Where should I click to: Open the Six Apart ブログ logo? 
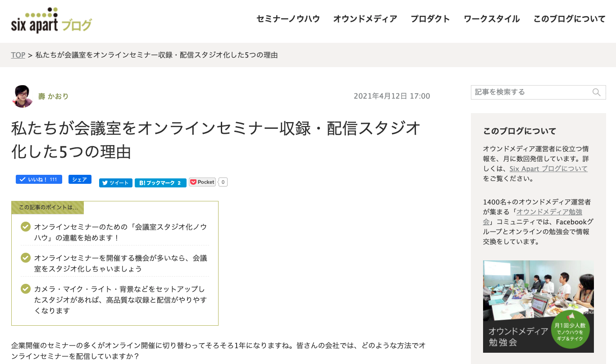[x=51, y=21]
